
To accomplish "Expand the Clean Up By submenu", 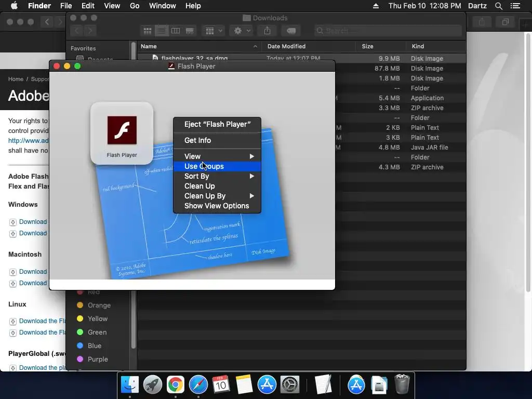I will pos(217,196).
